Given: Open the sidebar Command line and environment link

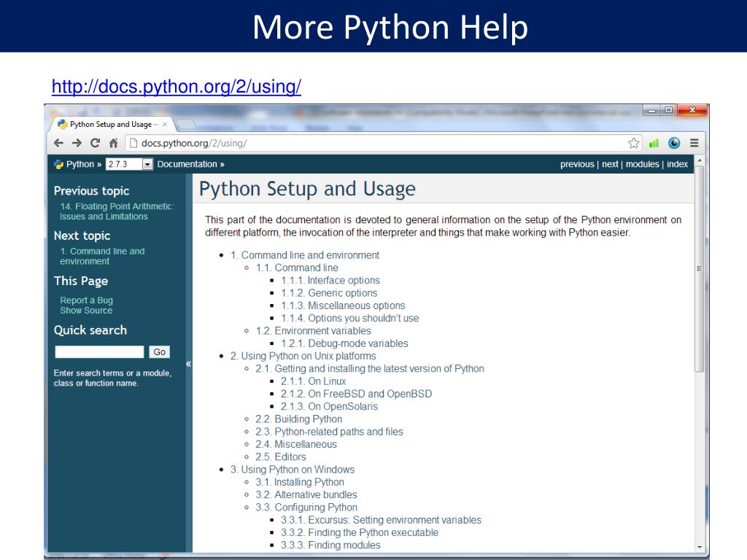Looking at the screenshot, I should point(102,256).
